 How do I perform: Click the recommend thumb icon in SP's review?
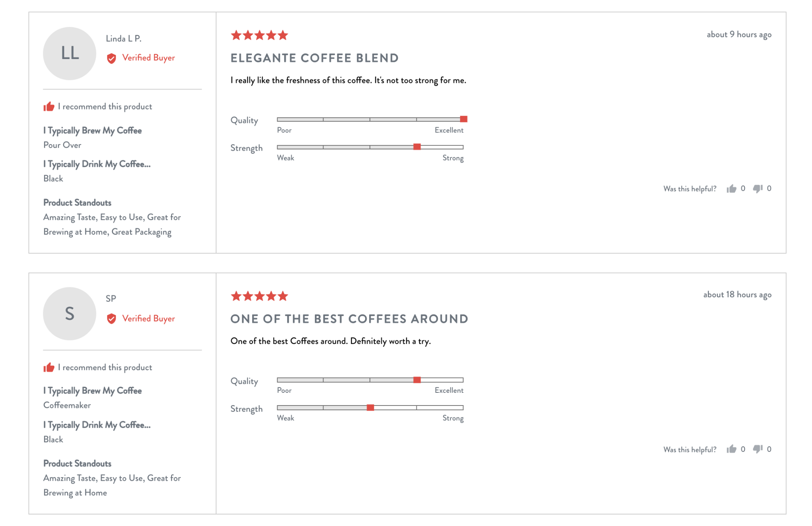(49, 367)
